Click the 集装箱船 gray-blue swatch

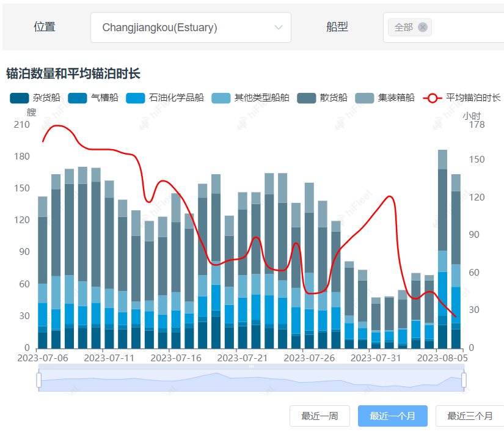tap(365, 98)
